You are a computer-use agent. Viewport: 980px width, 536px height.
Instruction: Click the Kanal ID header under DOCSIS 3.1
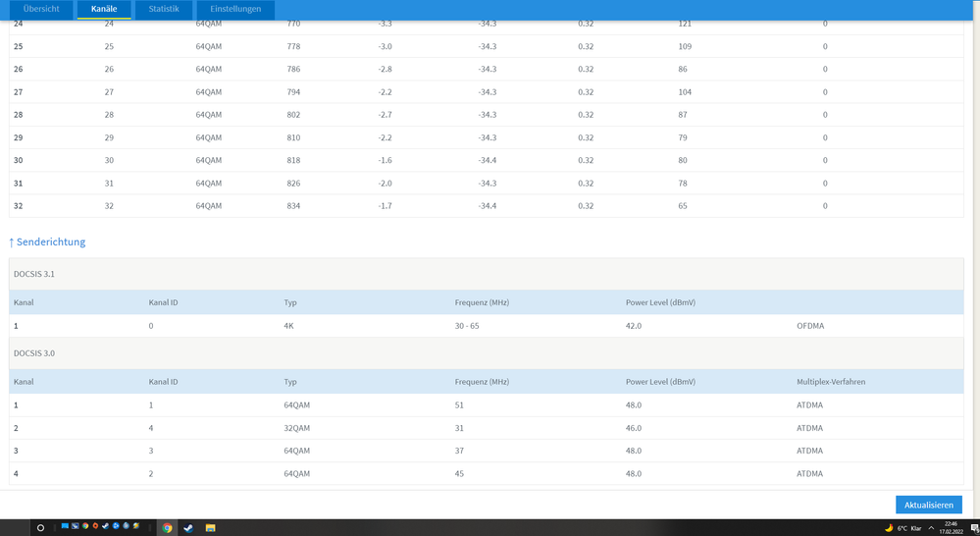click(163, 302)
